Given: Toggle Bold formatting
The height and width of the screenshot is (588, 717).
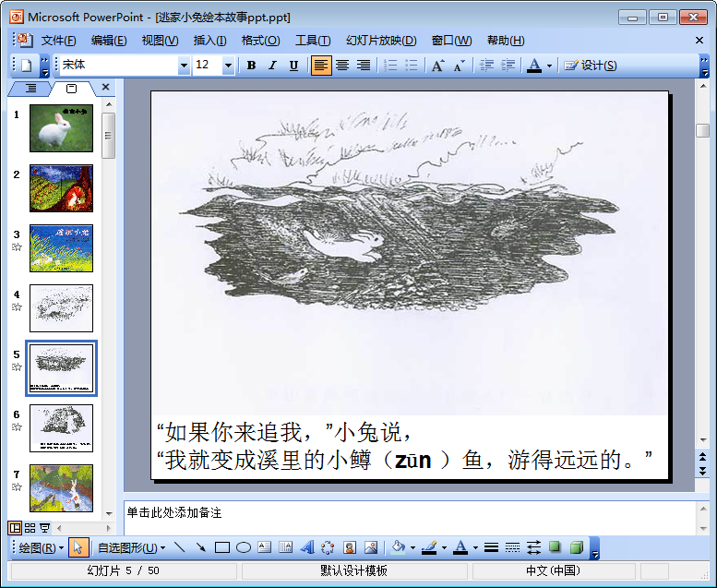Looking at the screenshot, I should click(x=251, y=66).
